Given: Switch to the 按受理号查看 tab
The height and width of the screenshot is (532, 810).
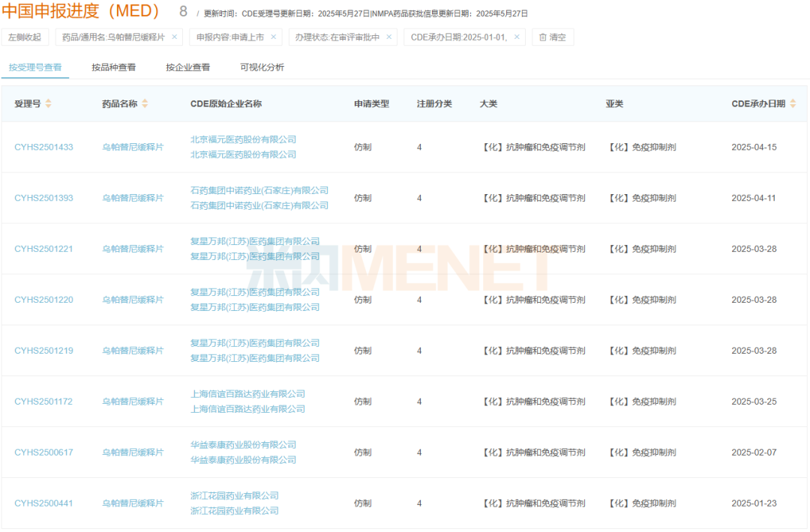Looking at the screenshot, I should tap(35, 67).
